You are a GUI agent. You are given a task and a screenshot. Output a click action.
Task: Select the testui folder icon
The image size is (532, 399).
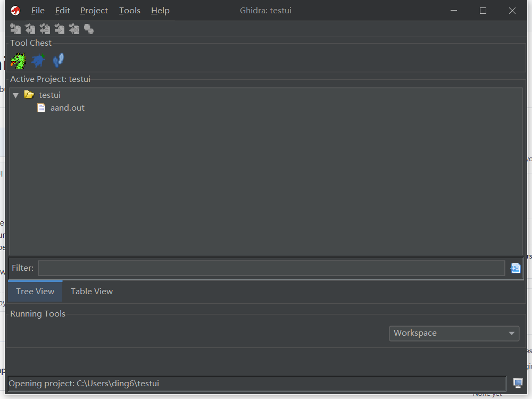pyautogui.click(x=29, y=95)
